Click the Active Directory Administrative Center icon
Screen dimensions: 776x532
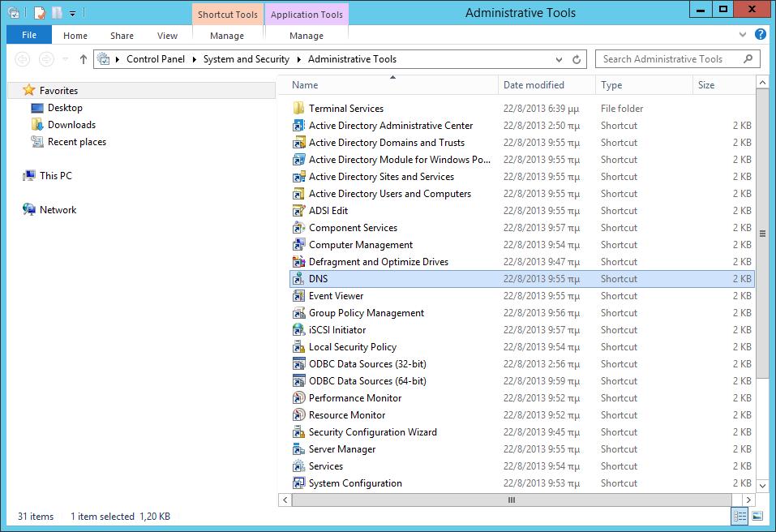(298, 125)
